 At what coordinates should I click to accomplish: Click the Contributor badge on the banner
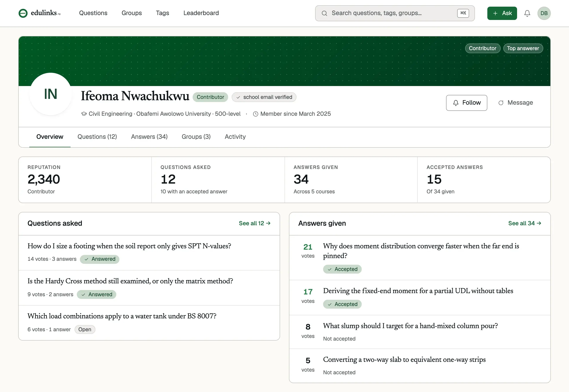point(482,48)
